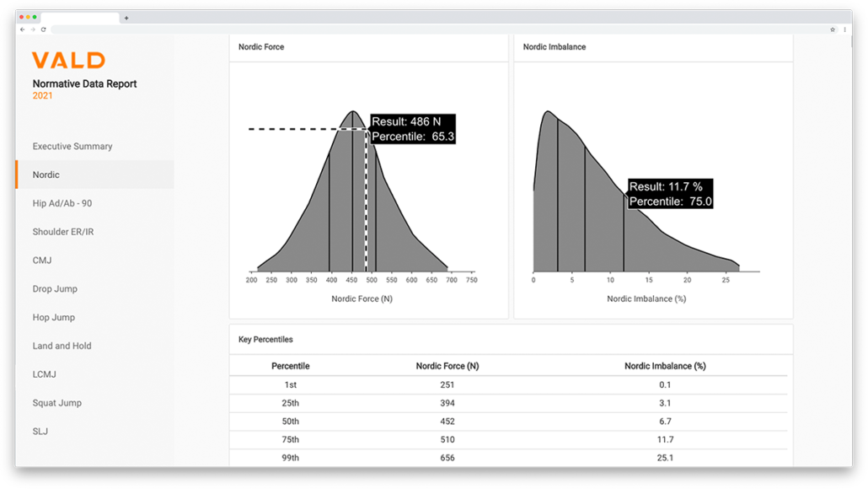Click force value 394 in table
The image size is (868, 489).
pyautogui.click(x=447, y=403)
